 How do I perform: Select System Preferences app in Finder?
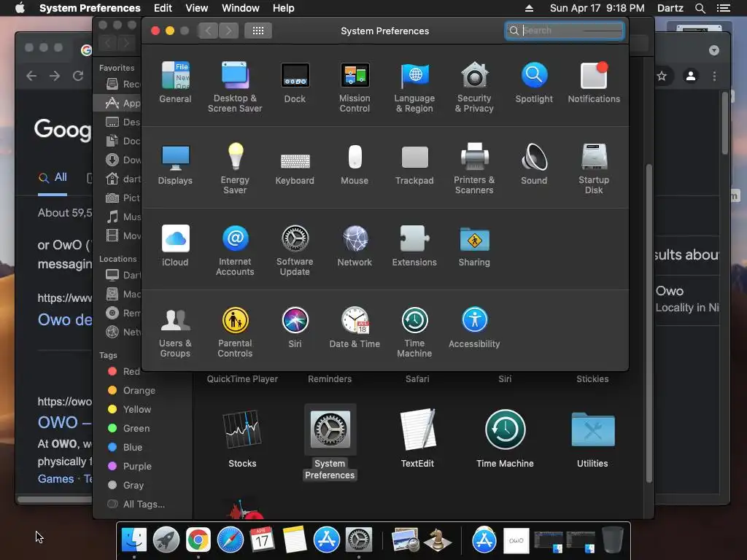(330, 443)
